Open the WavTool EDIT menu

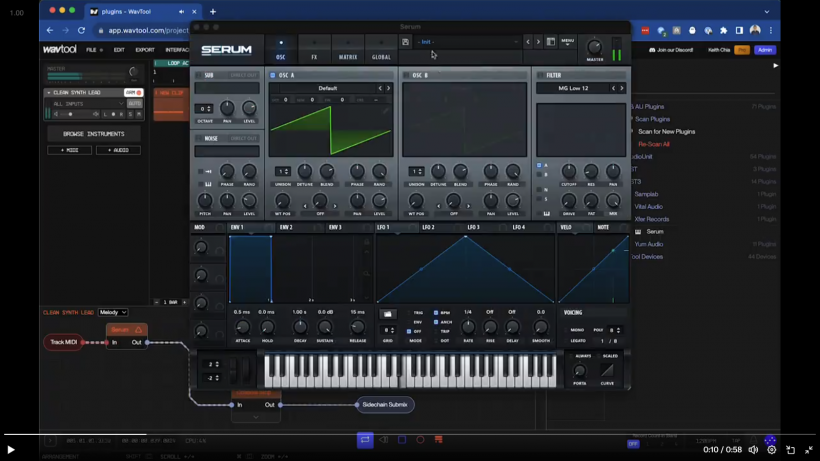pyautogui.click(x=119, y=50)
